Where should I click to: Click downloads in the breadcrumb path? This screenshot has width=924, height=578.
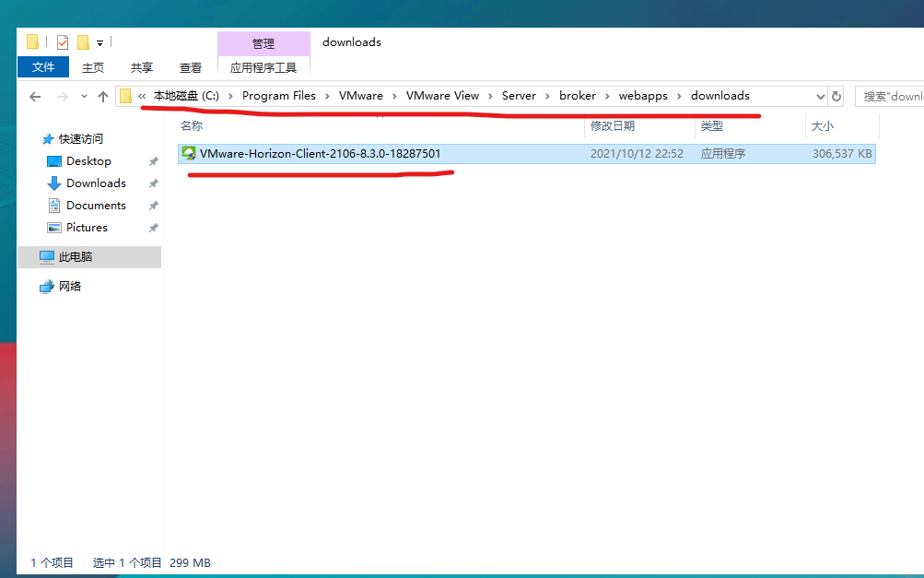[720, 96]
